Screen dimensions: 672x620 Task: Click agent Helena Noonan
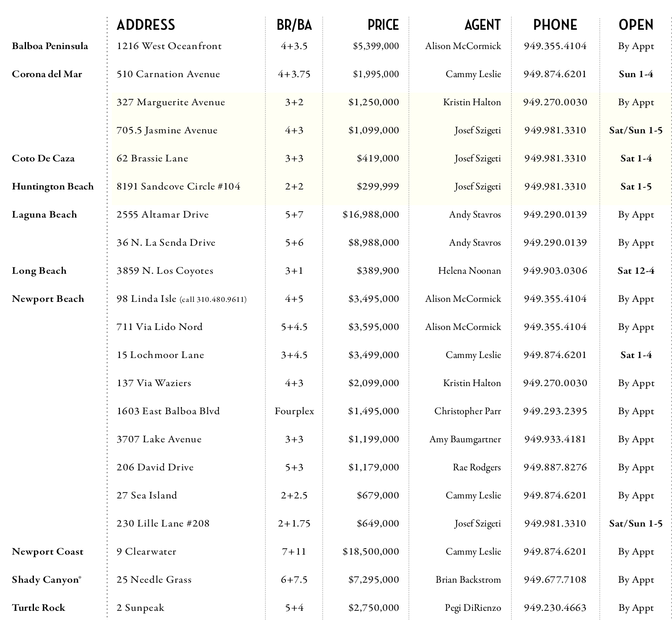click(469, 271)
